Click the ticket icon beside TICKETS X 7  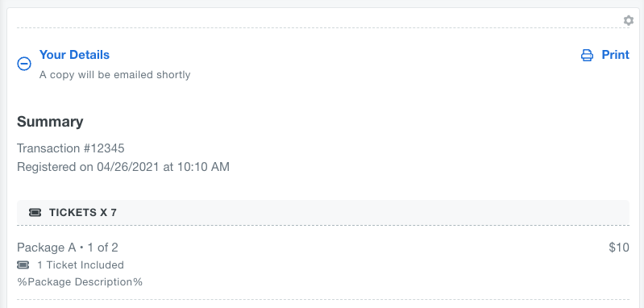click(35, 212)
